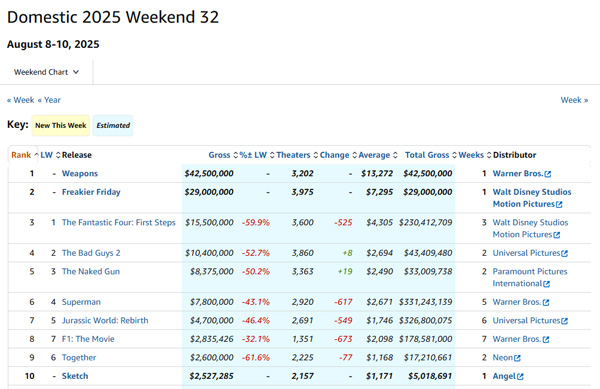The image size is (600, 389).
Task: Go to next Week » link
Action: point(574,100)
